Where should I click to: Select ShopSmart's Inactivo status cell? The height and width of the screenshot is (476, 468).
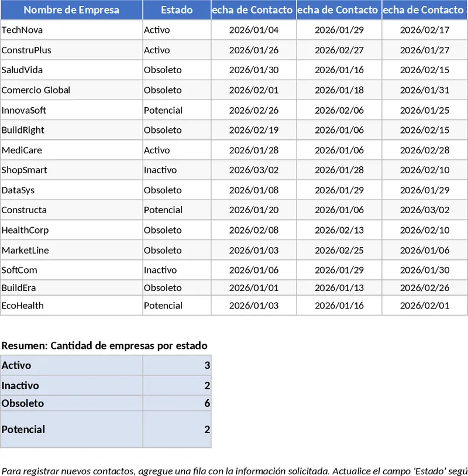point(177,170)
